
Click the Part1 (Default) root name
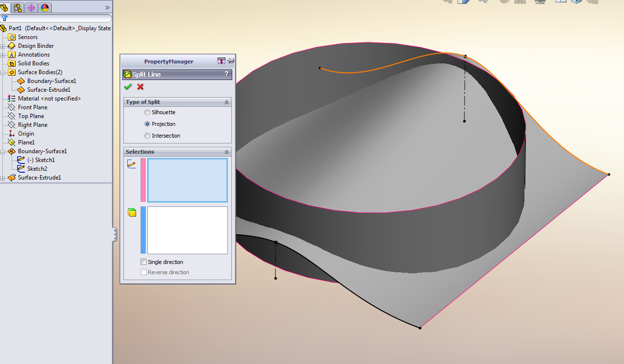[60, 28]
